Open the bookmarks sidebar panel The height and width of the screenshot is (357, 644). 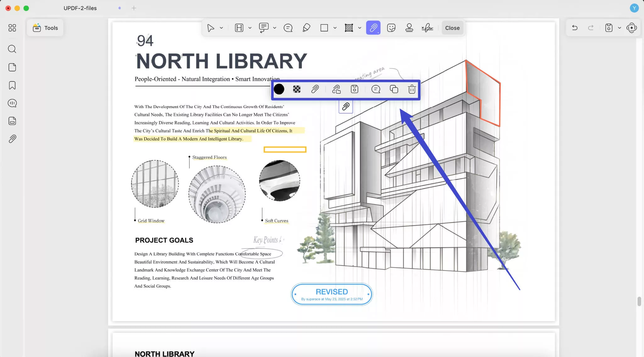[x=12, y=85]
